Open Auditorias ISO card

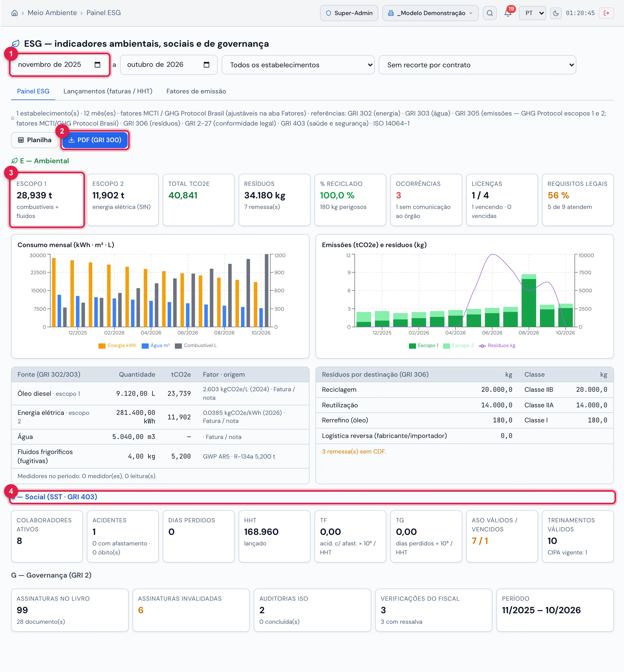(312, 610)
